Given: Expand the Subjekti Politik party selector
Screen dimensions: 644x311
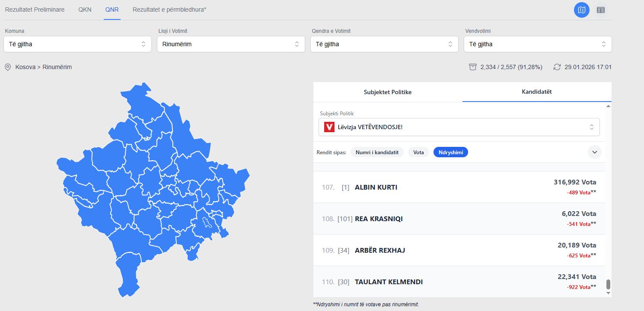Looking at the screenshot, I should pos(459,127).
